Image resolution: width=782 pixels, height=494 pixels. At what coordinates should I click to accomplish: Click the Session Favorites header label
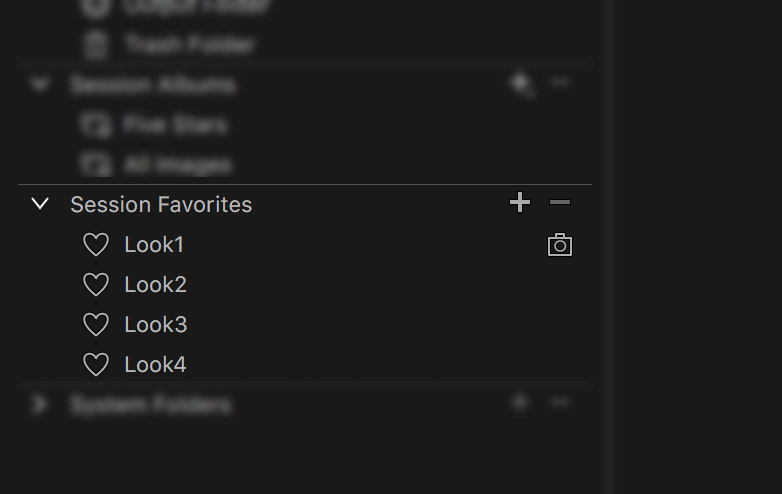161,204
